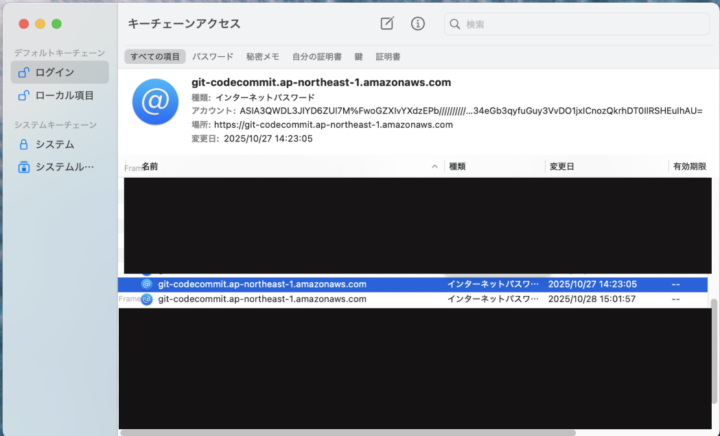The image size is (720, 436).
Task: Click in the 検索 search field
Action: click(x=580, y=24)
